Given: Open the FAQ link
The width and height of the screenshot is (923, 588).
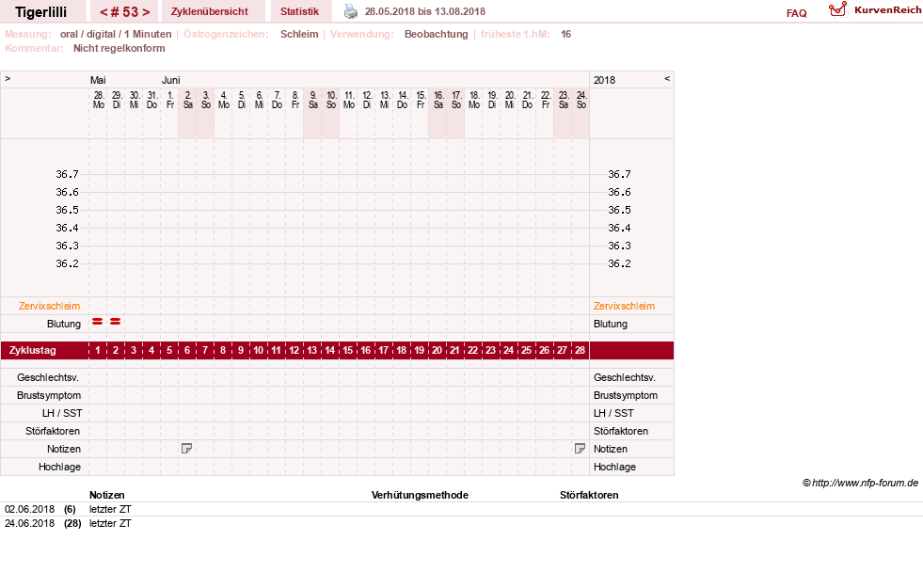Looking at the screenshot, I should coord(796,13).
